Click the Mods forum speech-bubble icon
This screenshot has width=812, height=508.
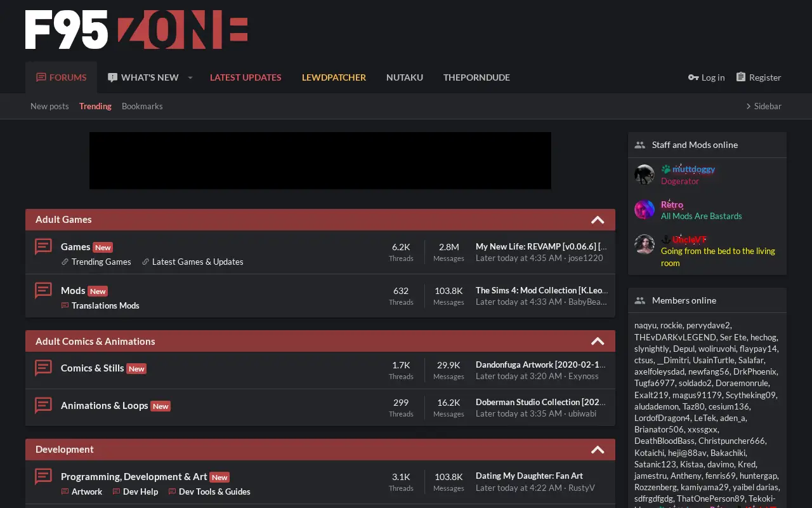43,290
